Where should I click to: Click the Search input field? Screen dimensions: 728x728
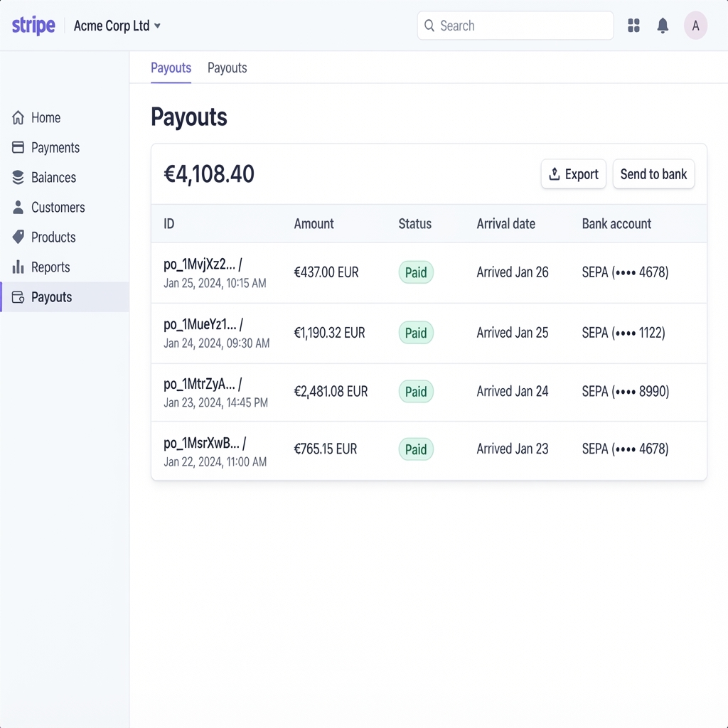(515, 26)
